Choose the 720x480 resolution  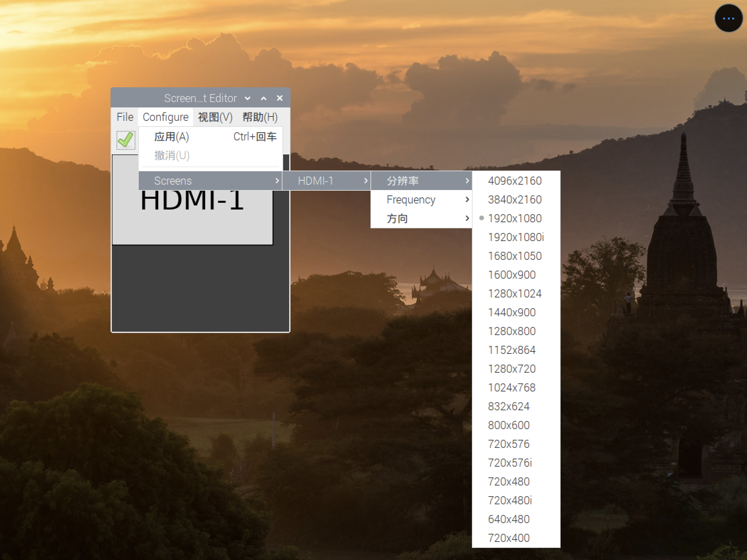[516, 481]
